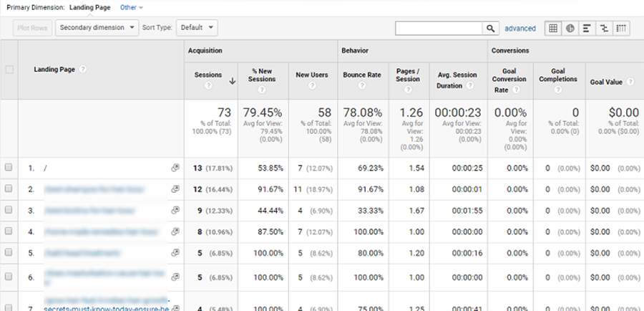Sort by New Users column header

pyautogui.click(x=311, y=75)
